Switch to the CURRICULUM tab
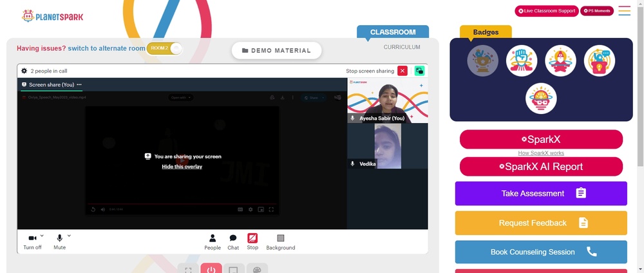644x273 pixels. (x=402, y=47)
